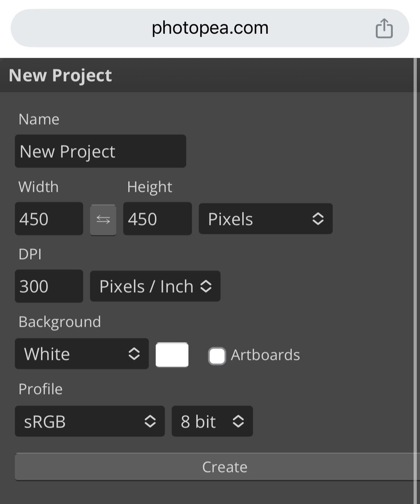The image size is (420, 504).
Task: Open the bit depth dropdown showing 8 bit
Action: tap(212, 421)
